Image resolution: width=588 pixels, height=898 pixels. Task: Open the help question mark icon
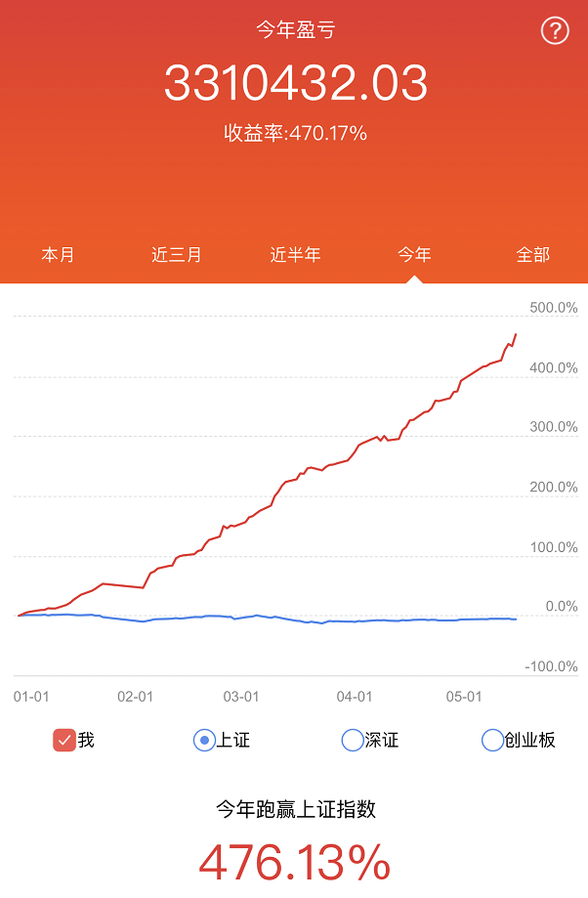(x=554, y=31)
